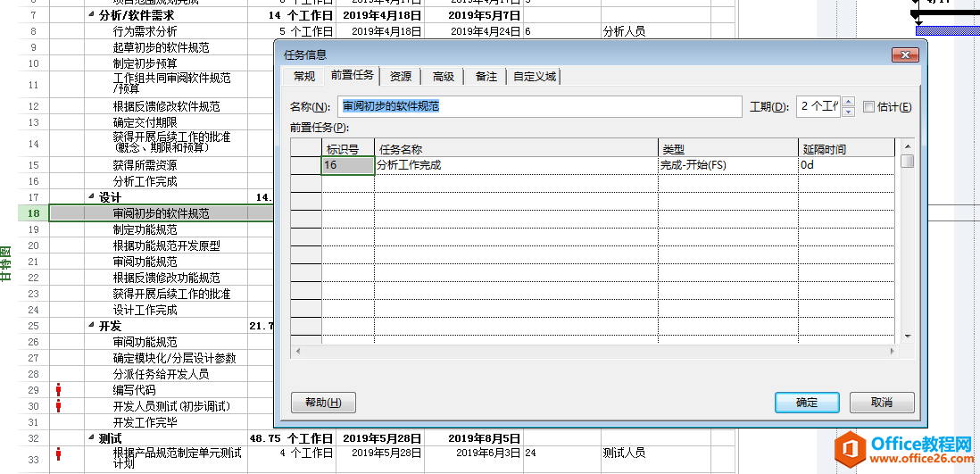
Task: Select the 0d lag time cell
Action: tap(846, 165)
